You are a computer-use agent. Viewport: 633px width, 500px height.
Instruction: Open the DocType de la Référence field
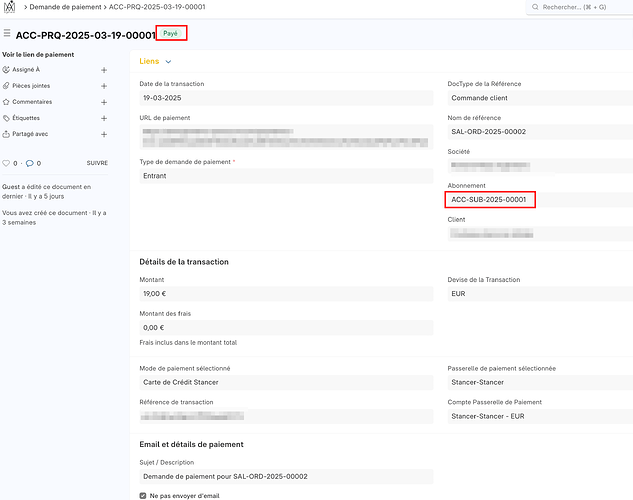click(x=538, y=98)
